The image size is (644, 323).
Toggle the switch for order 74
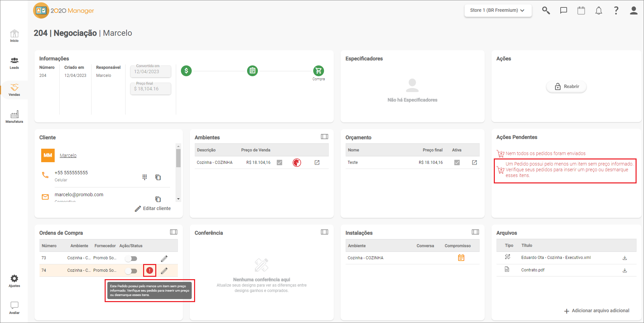pyautogui.click(x=131, y=271)
